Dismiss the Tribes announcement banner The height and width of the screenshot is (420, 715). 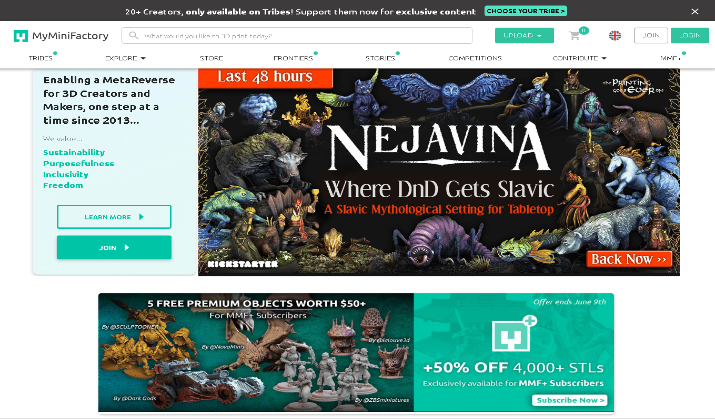(694, 11)
